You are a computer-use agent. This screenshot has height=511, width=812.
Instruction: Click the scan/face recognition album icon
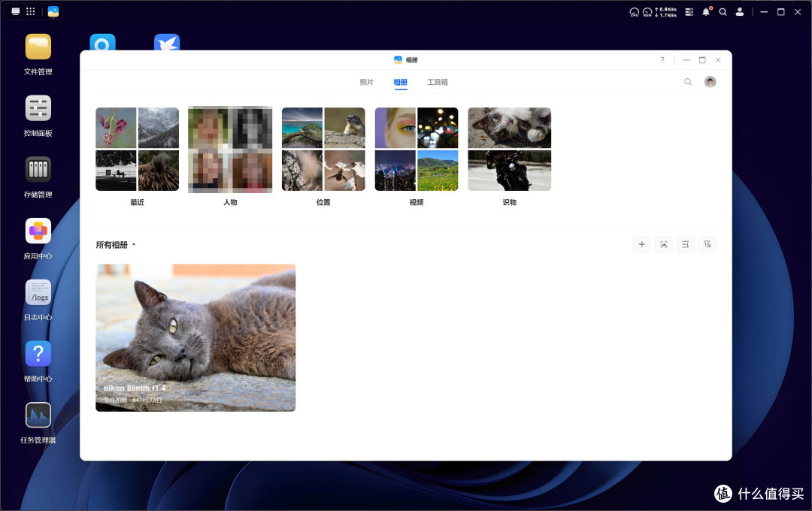[x=663, y=244]
